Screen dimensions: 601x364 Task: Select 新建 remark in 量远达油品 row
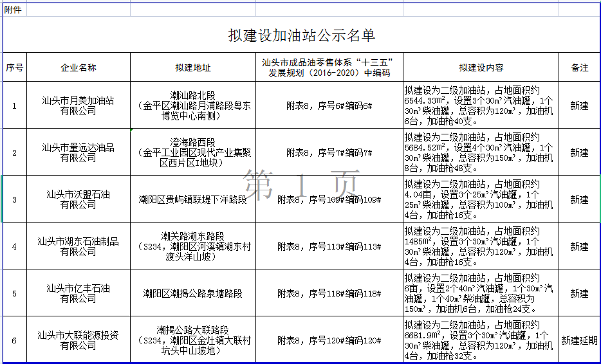click(580, 152)
